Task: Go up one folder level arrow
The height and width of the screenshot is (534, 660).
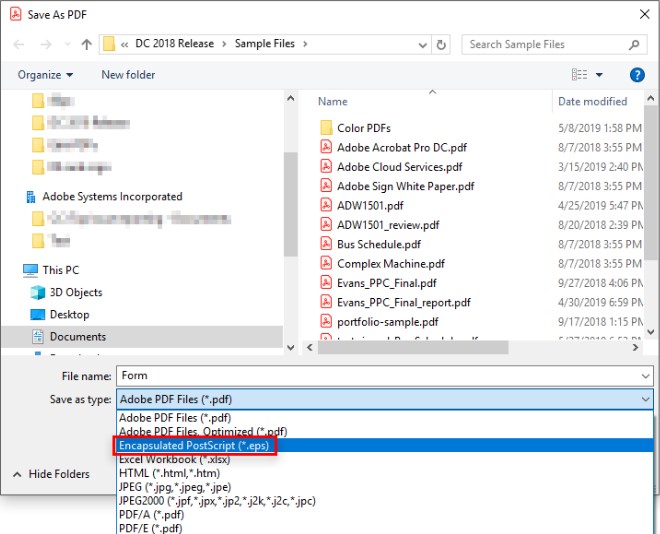Action: click(x=87, y=44)
